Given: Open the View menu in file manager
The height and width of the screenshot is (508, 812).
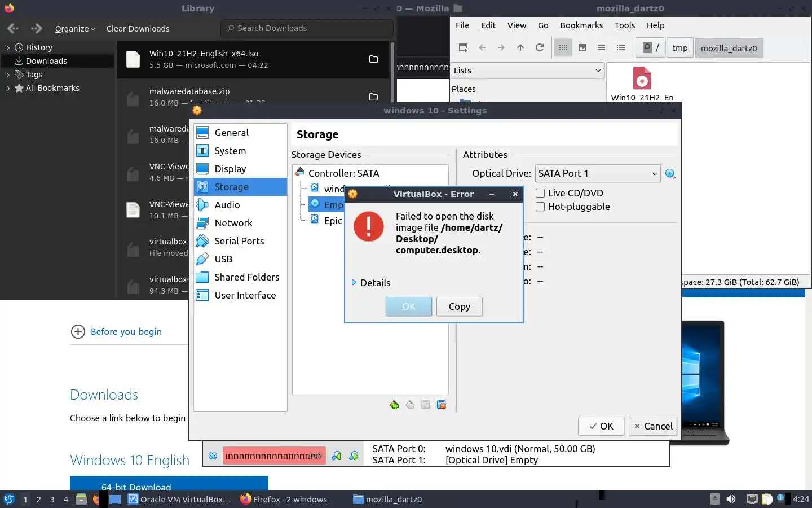Looking at the screenshot, I should point(517,25).
